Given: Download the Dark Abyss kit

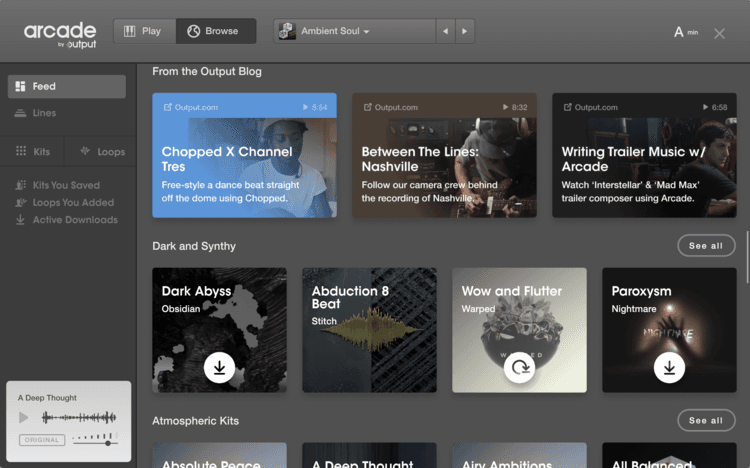Looking at the screenshot, I should coord(219,368).
